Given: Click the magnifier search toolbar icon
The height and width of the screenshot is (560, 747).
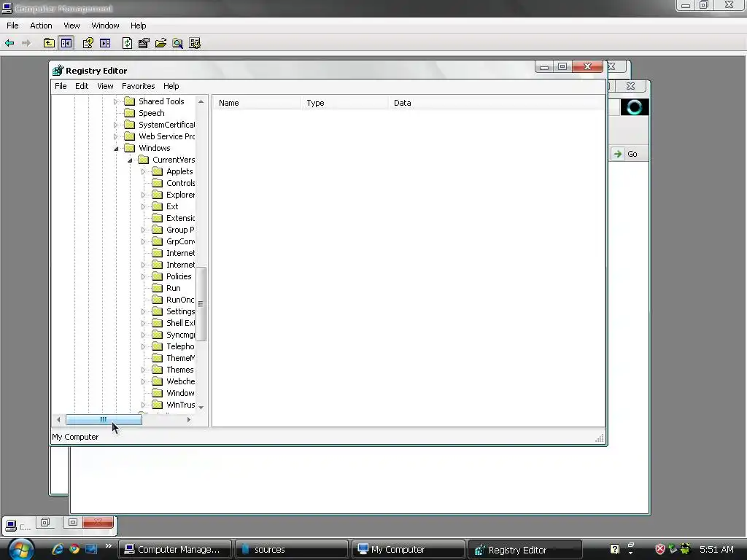Looking at the screenshot, I should coord(178,43).
